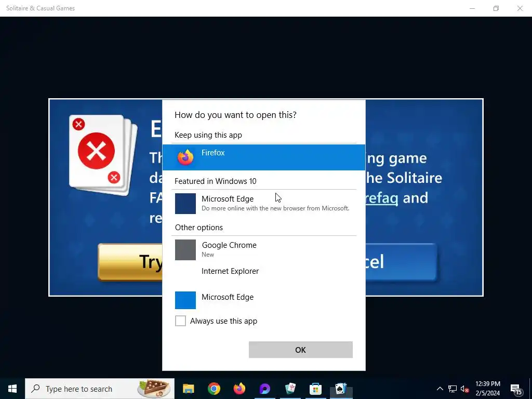Screen dimensions: 532x399
Task: Click the pie image in search box
Action: (x=154, y=389)
